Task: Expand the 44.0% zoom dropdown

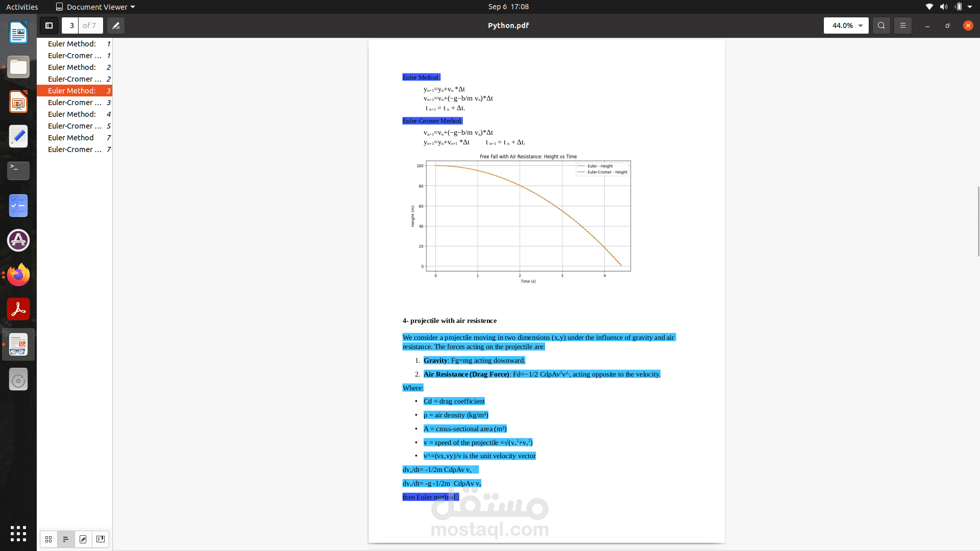Action: 861,26
